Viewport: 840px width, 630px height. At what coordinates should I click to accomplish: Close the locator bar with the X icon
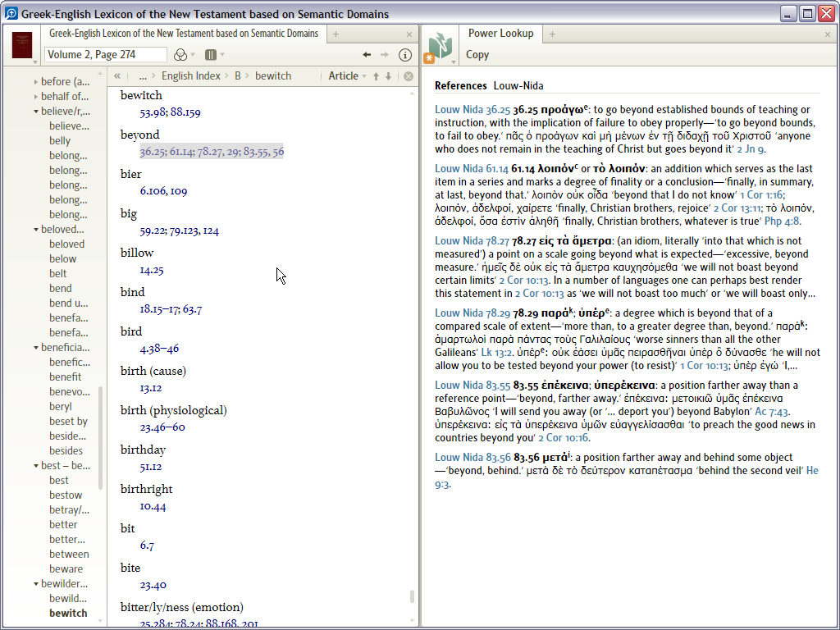tap(409, 76)
